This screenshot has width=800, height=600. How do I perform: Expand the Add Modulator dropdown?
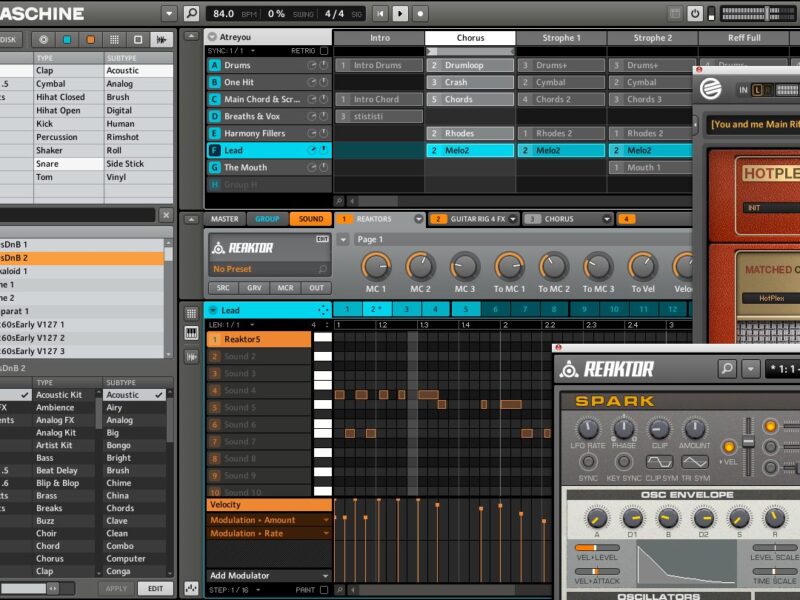click(323, 576)
